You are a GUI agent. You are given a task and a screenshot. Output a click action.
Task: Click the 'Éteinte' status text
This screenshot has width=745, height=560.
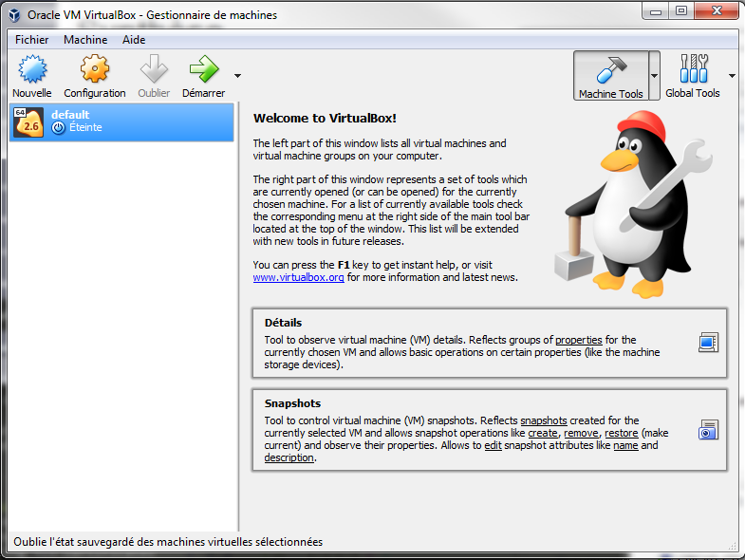pyautogui.click(x=85, y=127)
